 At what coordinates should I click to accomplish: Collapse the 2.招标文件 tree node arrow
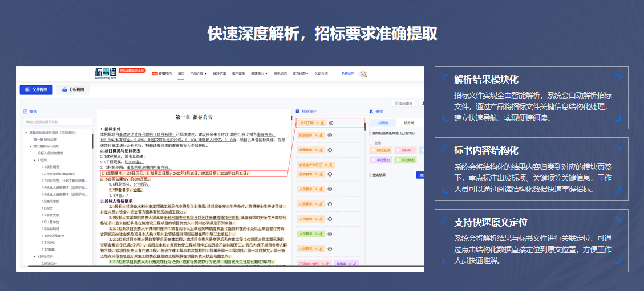point(34,256)
